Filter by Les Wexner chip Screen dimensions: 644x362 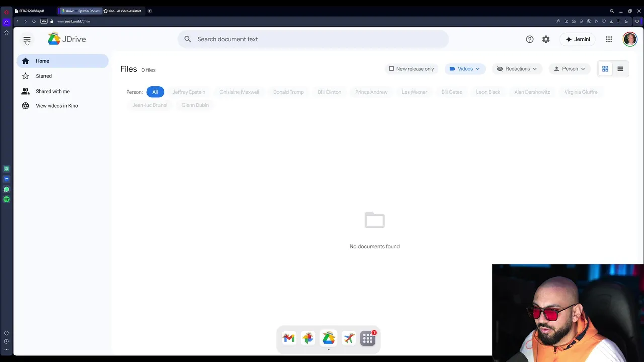tap(414, 92)
